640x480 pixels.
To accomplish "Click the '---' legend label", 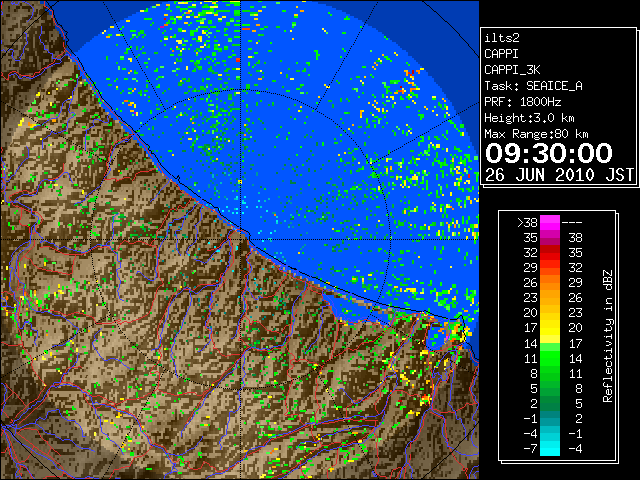I will [x=572, y=223].
